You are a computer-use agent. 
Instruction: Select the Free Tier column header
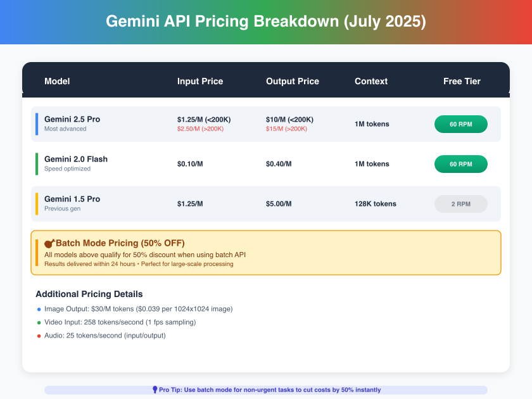[x=462, y=81]
